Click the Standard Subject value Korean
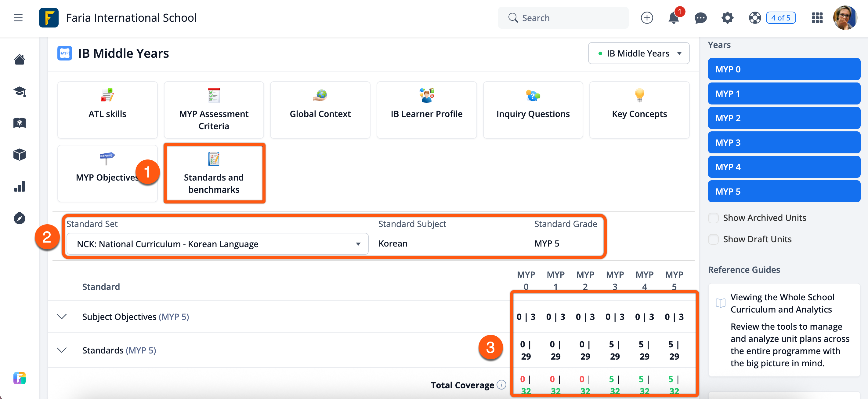Viewport: 868px width, 399px height. pyautogui.click(x=392, y=243)
